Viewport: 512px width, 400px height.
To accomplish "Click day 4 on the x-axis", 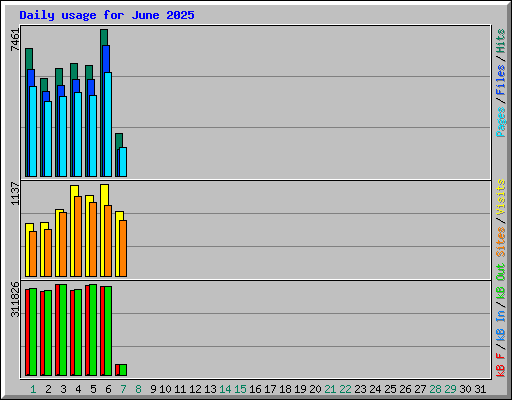I will point(78,389).
